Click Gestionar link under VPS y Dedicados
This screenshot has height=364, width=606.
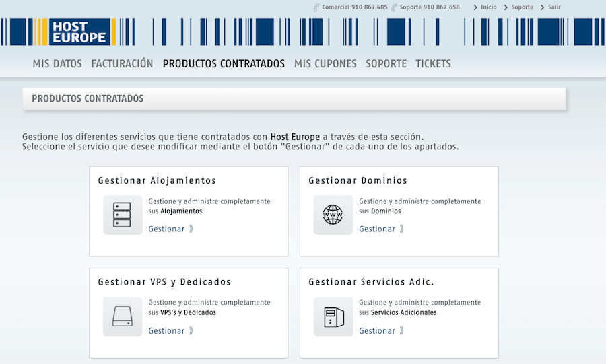pos(166,331)
